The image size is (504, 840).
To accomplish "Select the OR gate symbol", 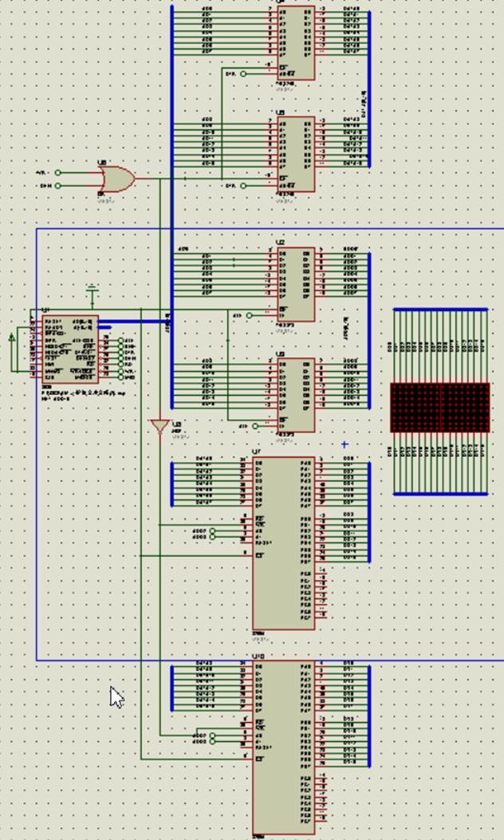I will (x=115, y=179).
